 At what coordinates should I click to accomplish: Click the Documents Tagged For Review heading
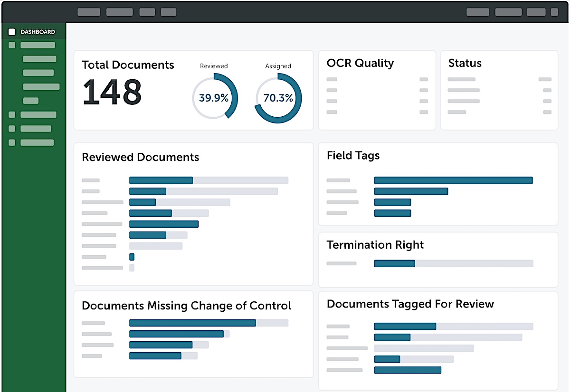(x=410, y=304)
